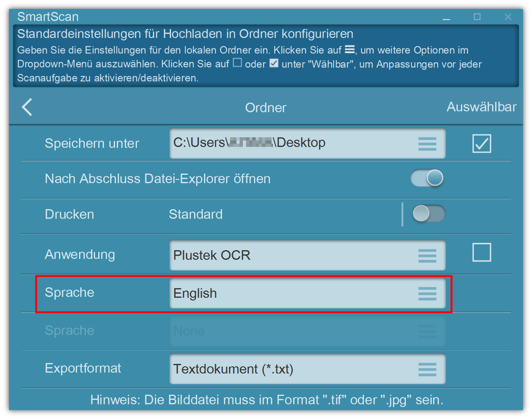
Task: Disable the Nach Abschluss Datei-Explorer öffnen toggle
Action: point(427,178)
